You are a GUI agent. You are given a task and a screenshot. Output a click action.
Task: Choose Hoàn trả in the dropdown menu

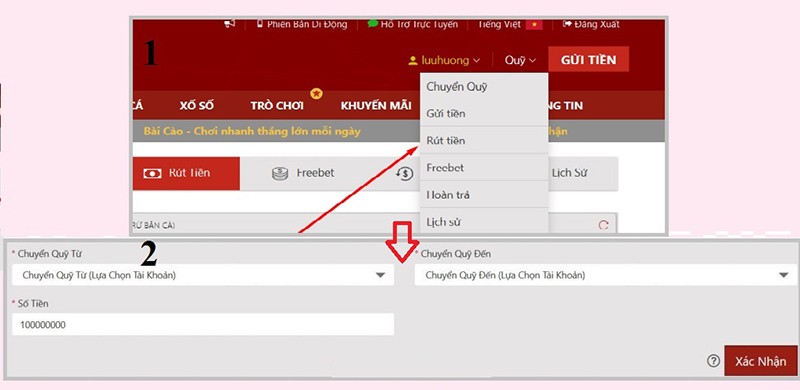484,194
